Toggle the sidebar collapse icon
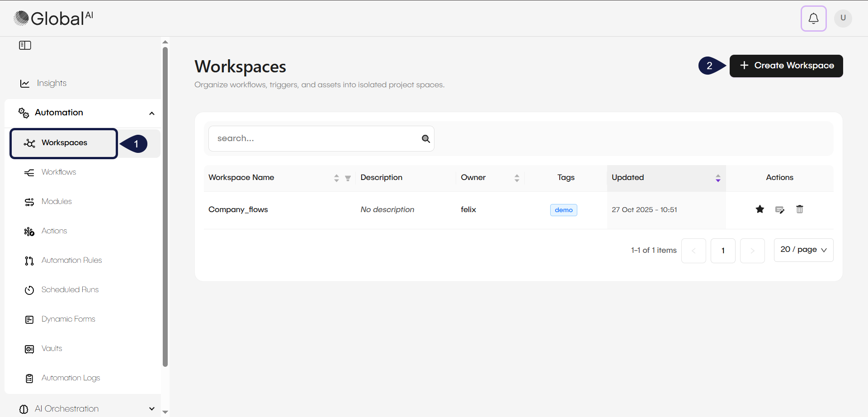868x417 pixels. (x=25, y=45)
